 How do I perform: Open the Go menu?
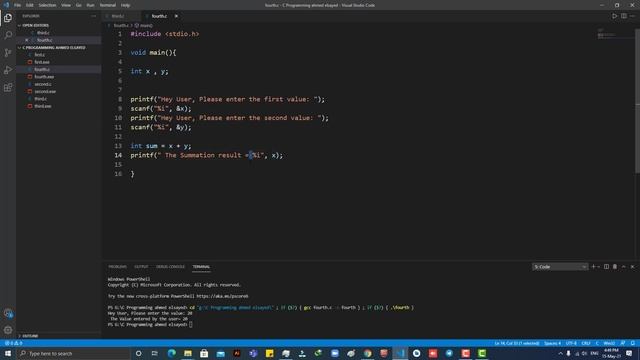pos(78,5)
